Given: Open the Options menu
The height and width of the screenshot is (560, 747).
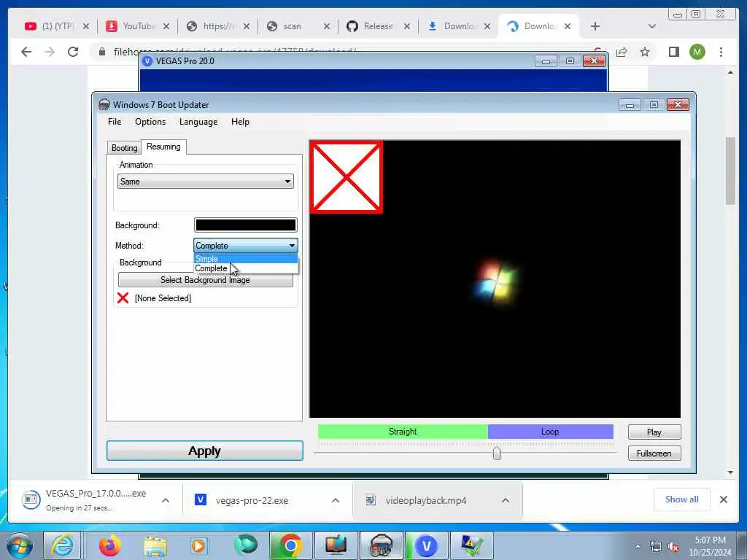Looking at the screenshot, I should tap(150, 122).
